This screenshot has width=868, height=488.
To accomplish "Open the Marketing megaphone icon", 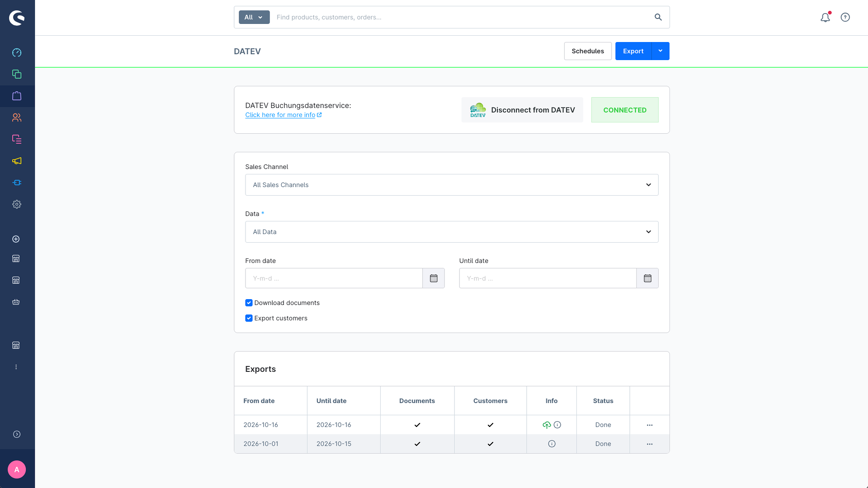I will 17,161.
